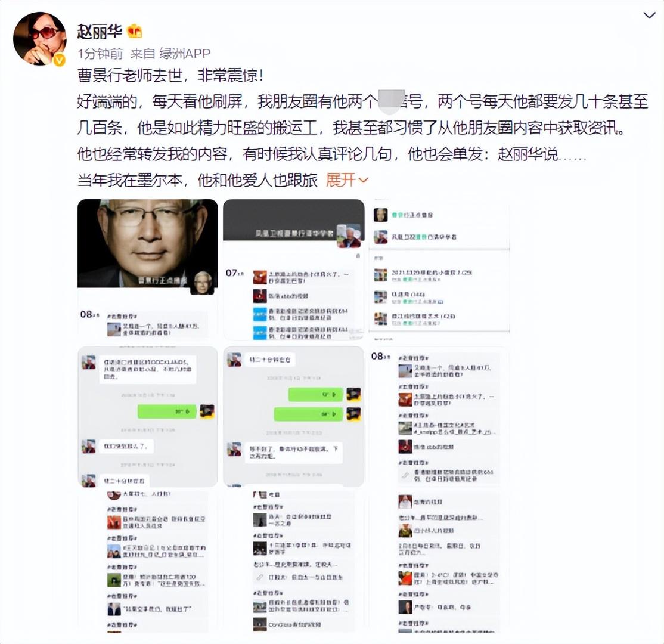
Task: Open second image with dark header banner
Action: [x=293, y=270]
